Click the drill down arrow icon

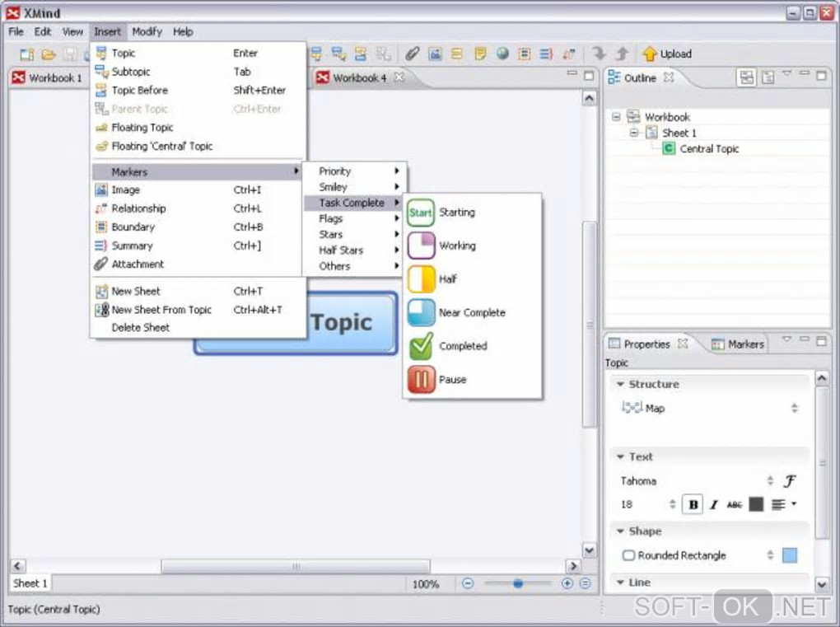[x=599, y=54]
